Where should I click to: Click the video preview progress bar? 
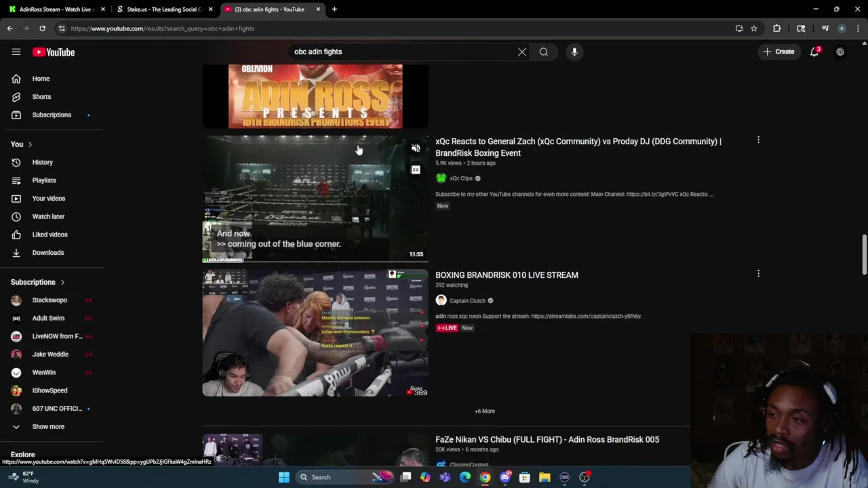point(315,261)
